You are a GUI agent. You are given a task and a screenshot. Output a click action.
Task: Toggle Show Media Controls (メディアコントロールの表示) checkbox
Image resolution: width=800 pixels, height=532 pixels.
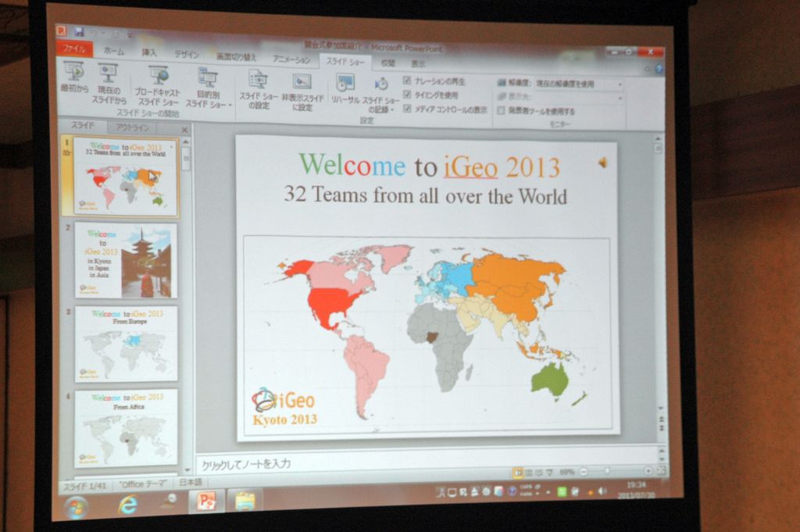[x=407, y=109]
